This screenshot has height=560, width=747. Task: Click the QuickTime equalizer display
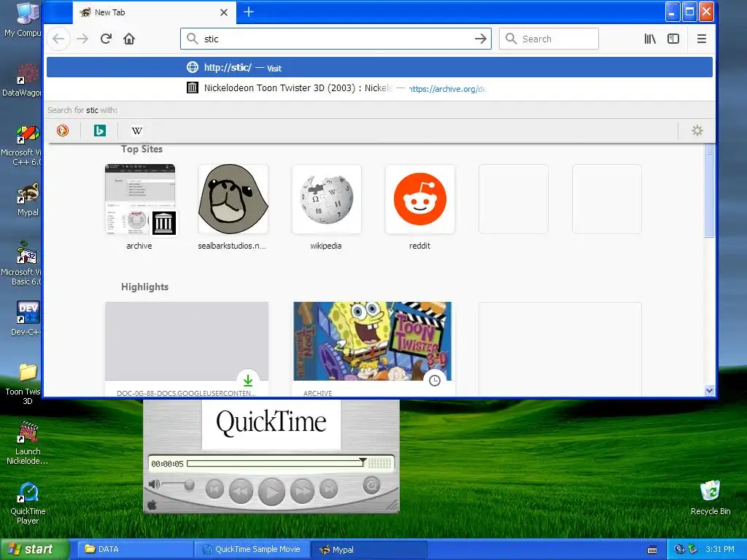coord(380,463)
